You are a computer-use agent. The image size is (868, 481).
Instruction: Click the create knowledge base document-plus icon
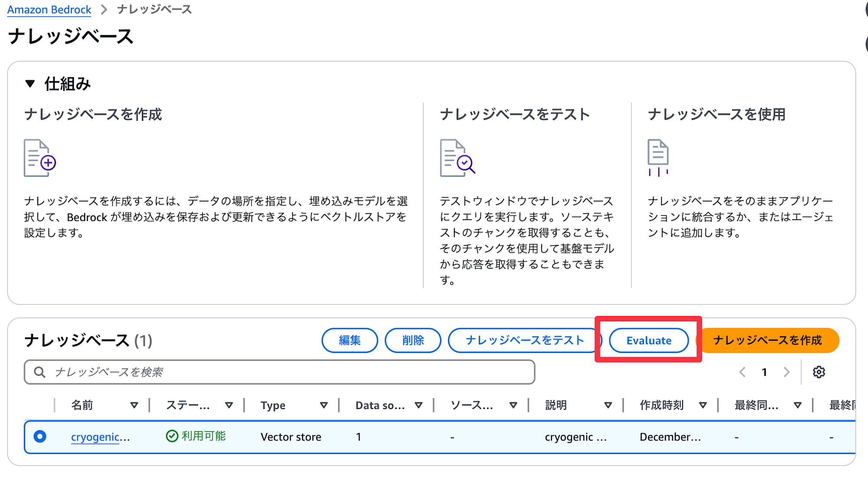point(39,158)
